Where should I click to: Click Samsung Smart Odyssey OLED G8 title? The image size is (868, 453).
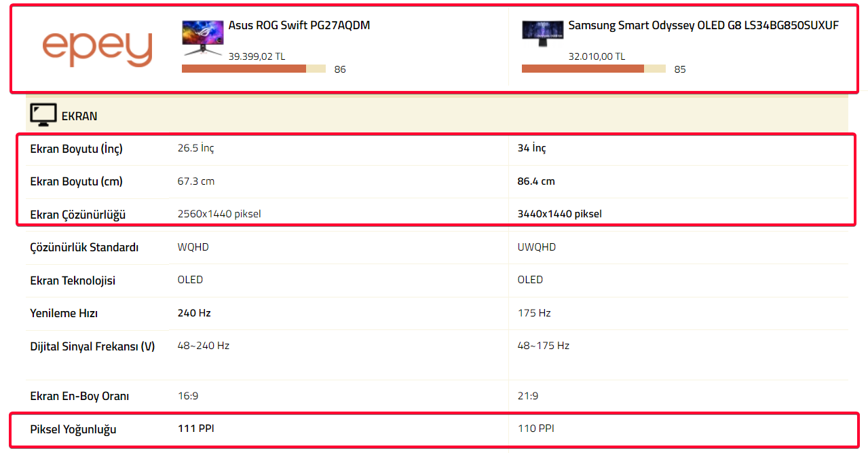704,26
